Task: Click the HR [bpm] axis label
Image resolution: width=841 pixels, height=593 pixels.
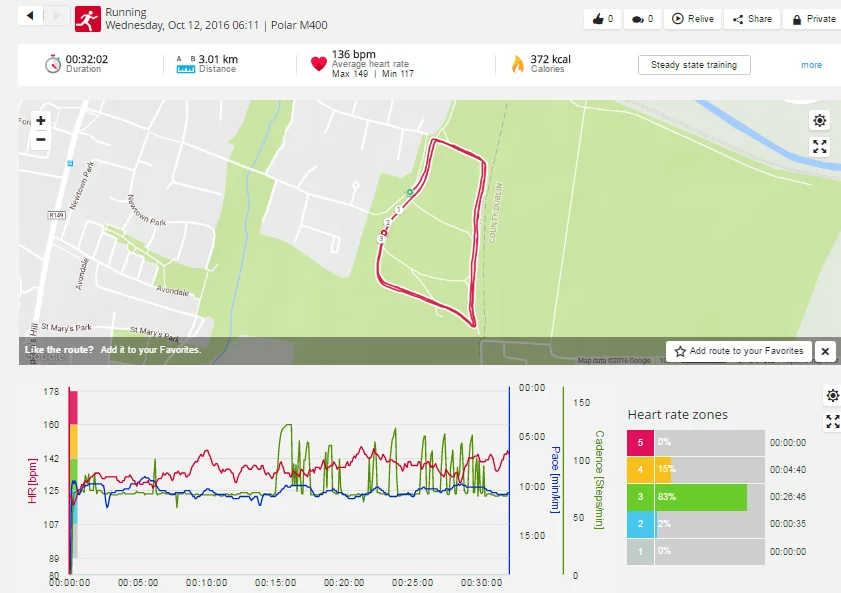Action: click(x=32, y=481)
